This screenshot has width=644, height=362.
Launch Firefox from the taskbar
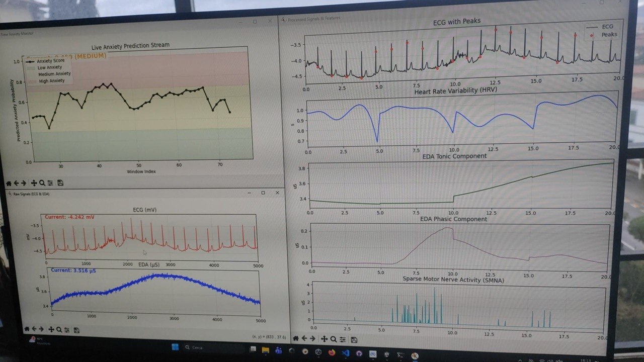(x=332, y=352)
